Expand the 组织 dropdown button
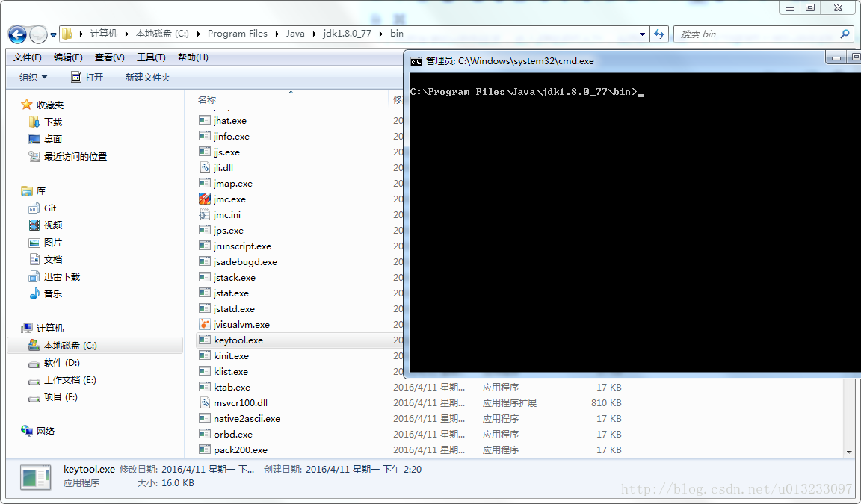 pos(33,78)
